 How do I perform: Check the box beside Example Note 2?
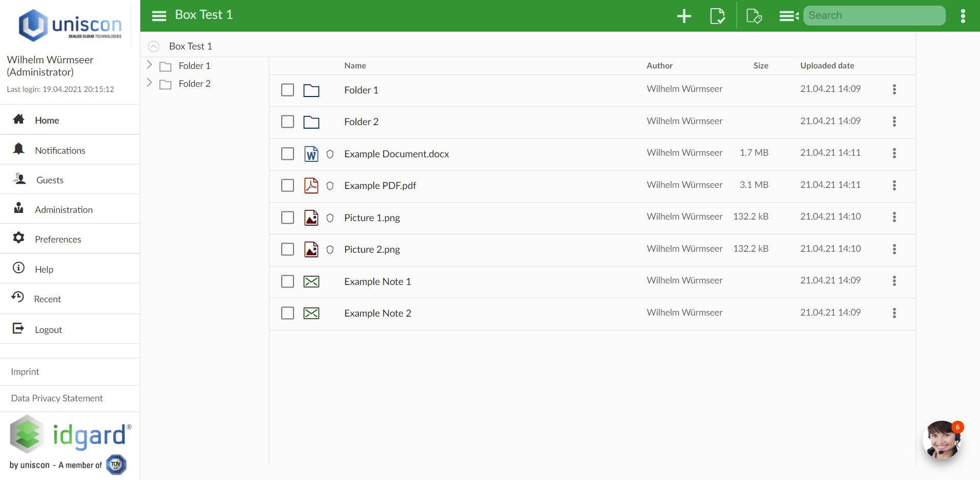(288, 313)
